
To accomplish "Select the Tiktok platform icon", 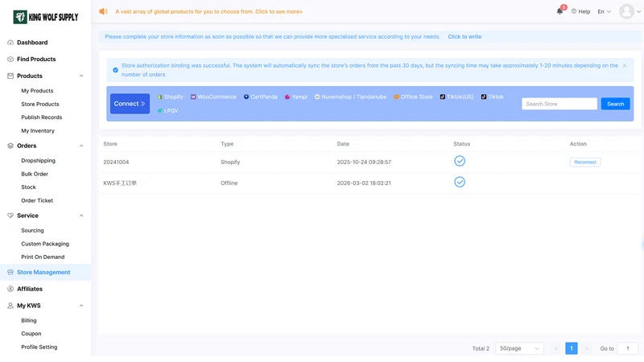I will click(484, 97).
